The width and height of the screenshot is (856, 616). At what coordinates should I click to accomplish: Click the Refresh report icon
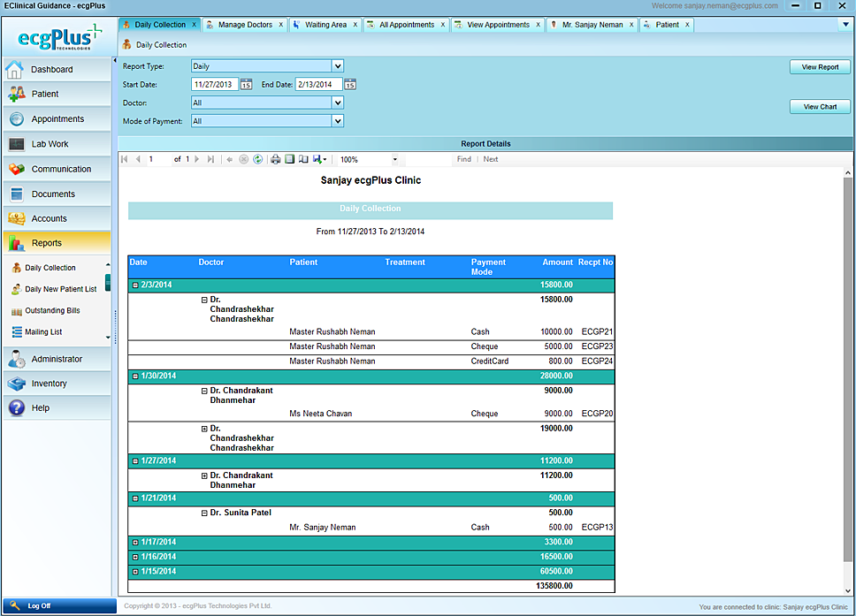point(257,160)
